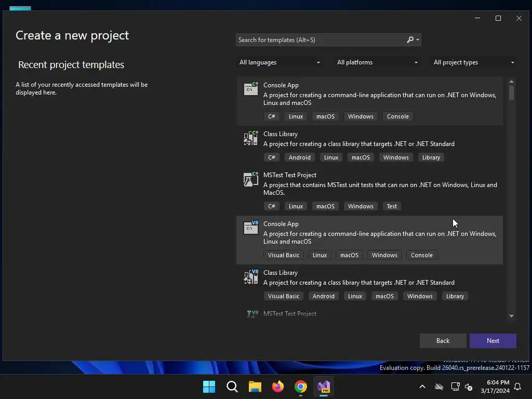This screenshot has width=532, height=399.
Task: Open the volume tray icon
Action: pyautogui.click(x=469, y=387)
